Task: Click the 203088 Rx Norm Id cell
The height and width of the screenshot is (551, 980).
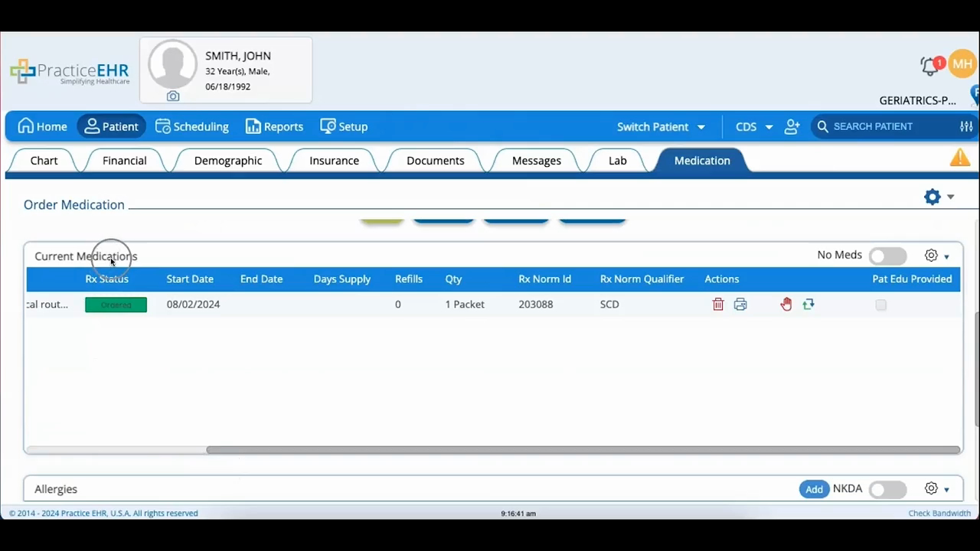Action: tap(535, 304)
